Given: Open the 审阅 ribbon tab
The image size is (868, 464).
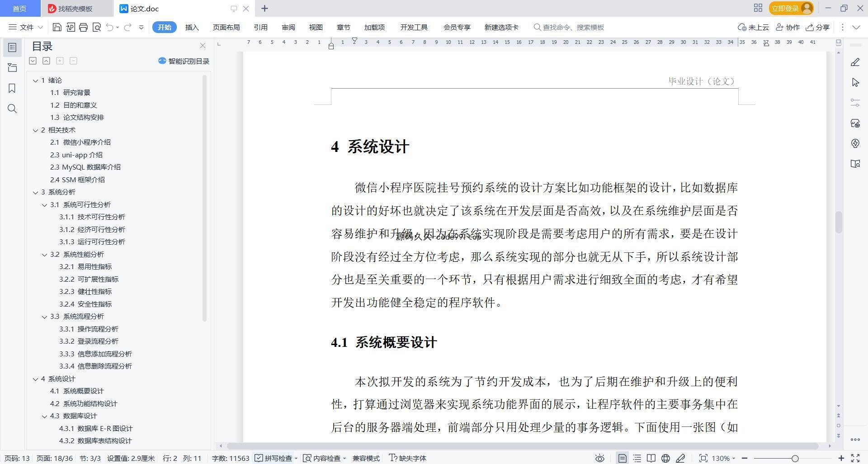Looking at the screenshot, I should [x=288, y=27].
